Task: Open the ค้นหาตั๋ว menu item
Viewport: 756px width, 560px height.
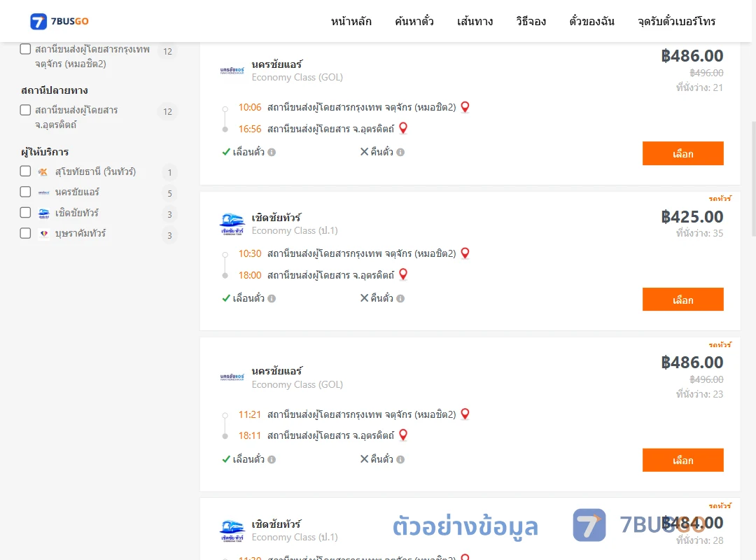Action: coord(414,21)
